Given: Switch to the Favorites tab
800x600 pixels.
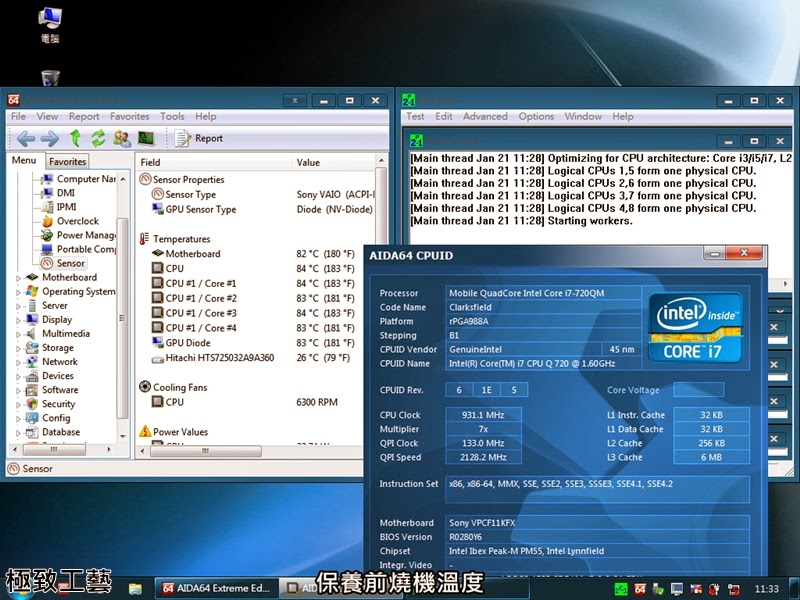Looking at the screenshot, I should (67, 161).
